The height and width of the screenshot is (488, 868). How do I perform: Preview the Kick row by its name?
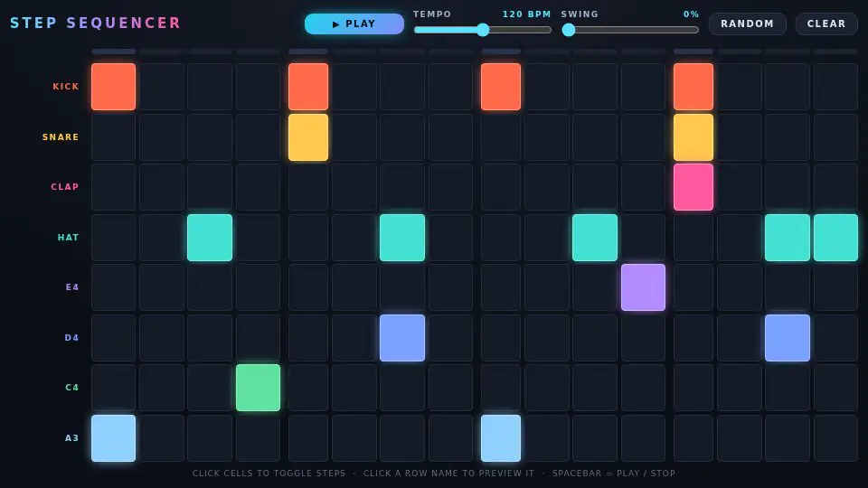point(66,87)
